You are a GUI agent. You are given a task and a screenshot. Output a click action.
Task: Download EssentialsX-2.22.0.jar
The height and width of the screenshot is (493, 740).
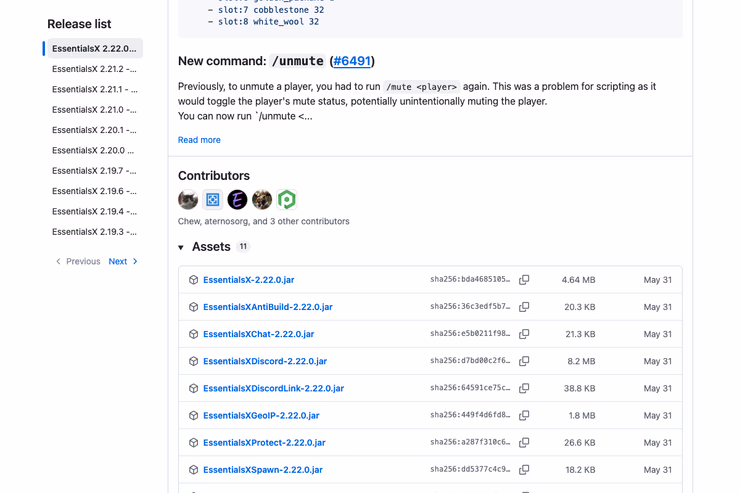[x=249, y=280]
